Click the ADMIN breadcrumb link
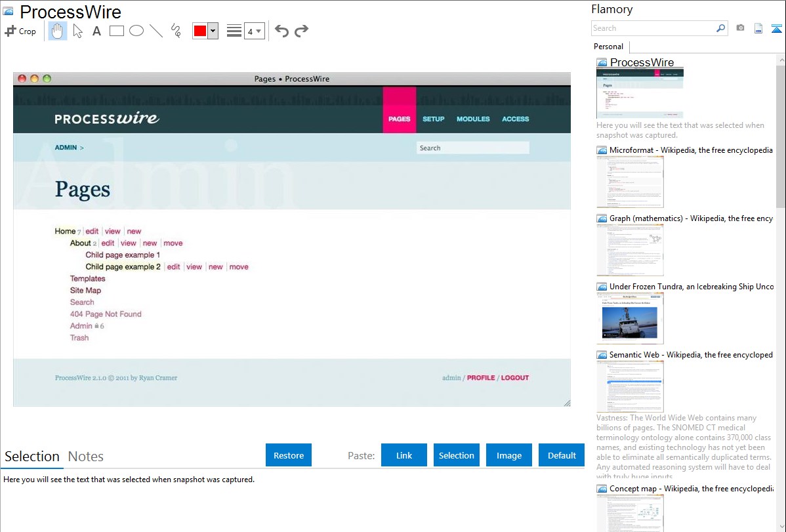 click(66, 148)
